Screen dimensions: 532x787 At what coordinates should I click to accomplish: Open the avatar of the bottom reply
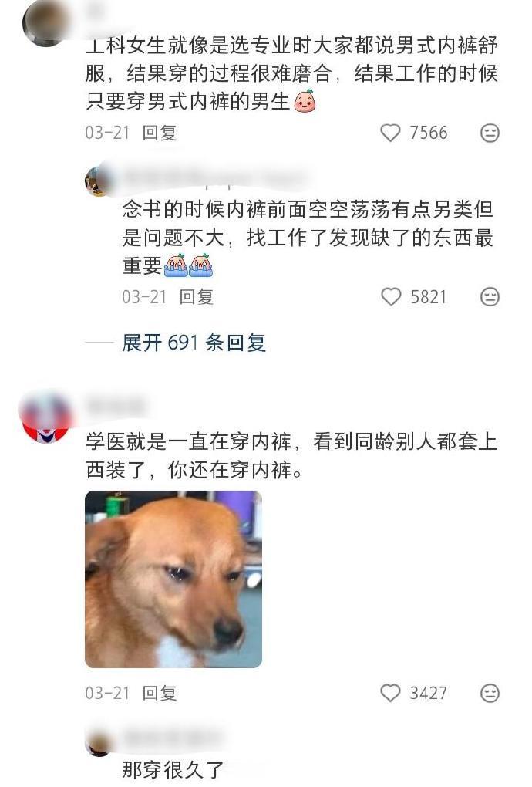pos(98,743)
